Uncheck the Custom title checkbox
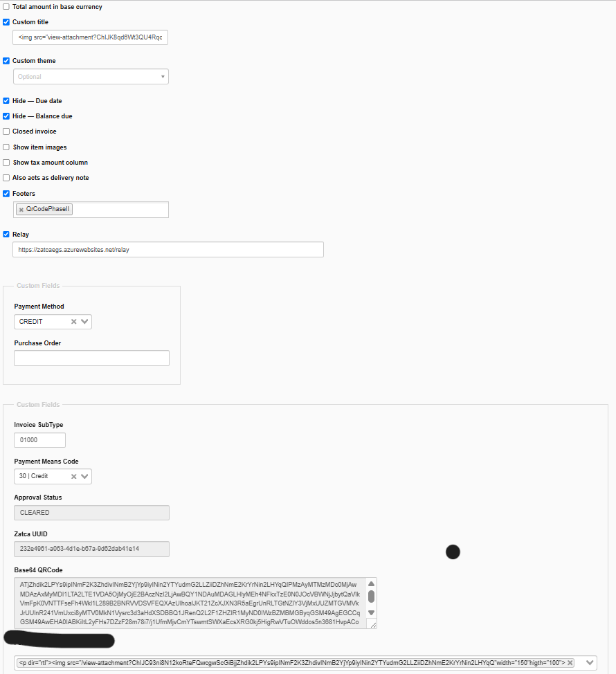The image size is (616, 674). click(6, 22)
